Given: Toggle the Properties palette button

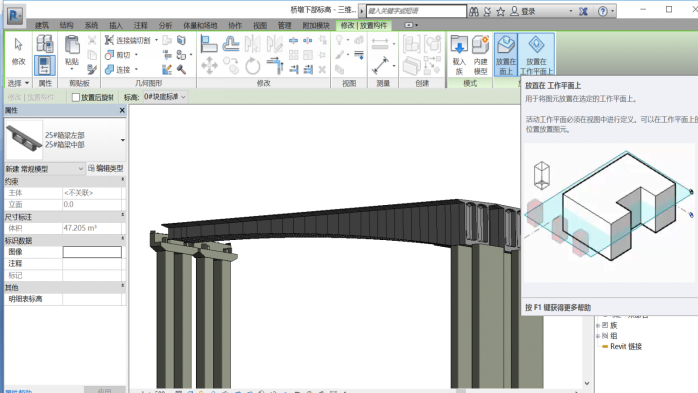Looking at the screenshot, I should tap(45, 65).
